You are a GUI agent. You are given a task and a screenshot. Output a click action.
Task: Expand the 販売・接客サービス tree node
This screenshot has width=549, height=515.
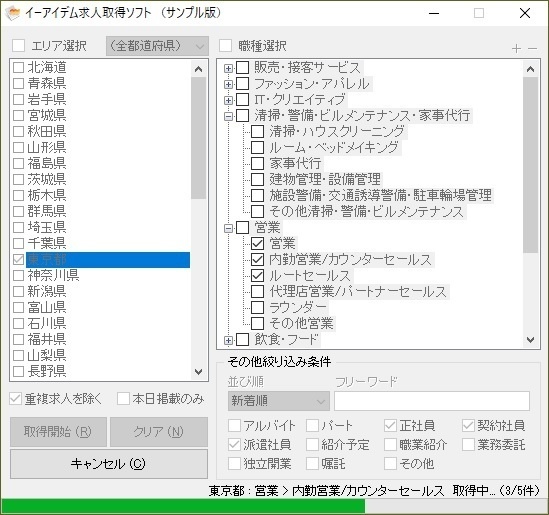point(228,68)
